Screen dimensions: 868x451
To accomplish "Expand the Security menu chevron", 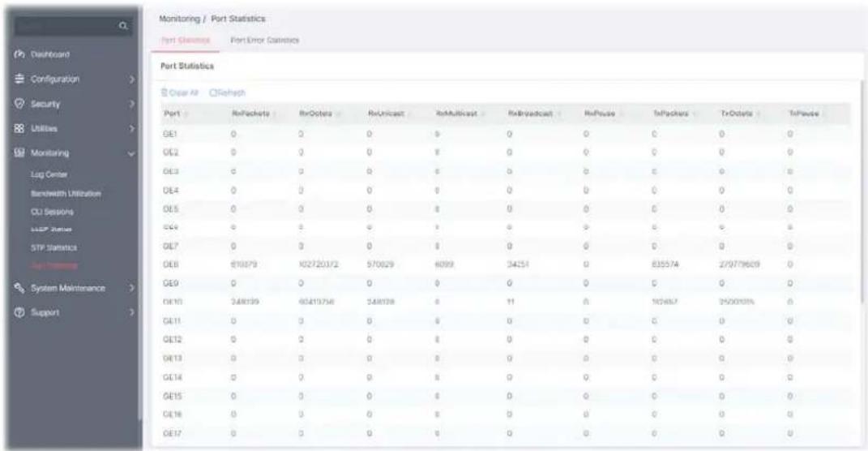I will [132, 104].
